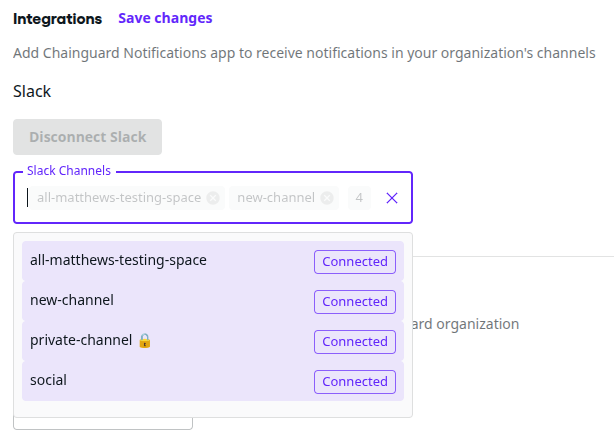
Task: Click the Integrations heading
Action: [58, 19]
